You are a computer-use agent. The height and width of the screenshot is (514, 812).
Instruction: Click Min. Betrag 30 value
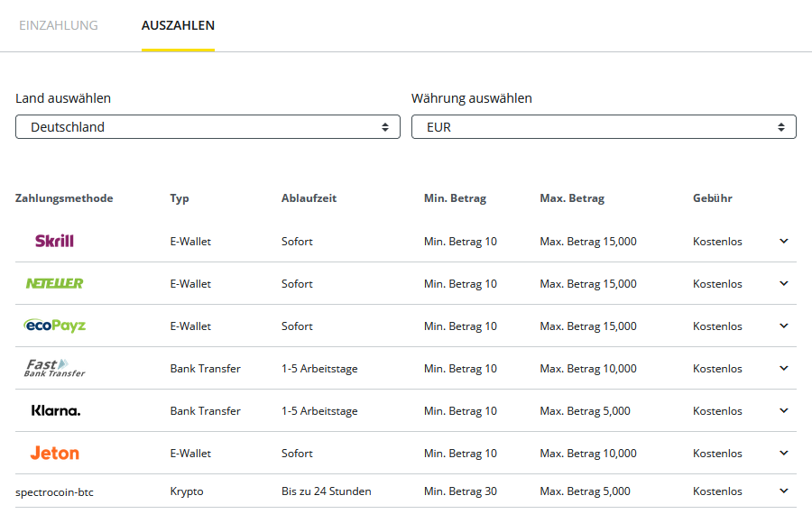point(460,491)
